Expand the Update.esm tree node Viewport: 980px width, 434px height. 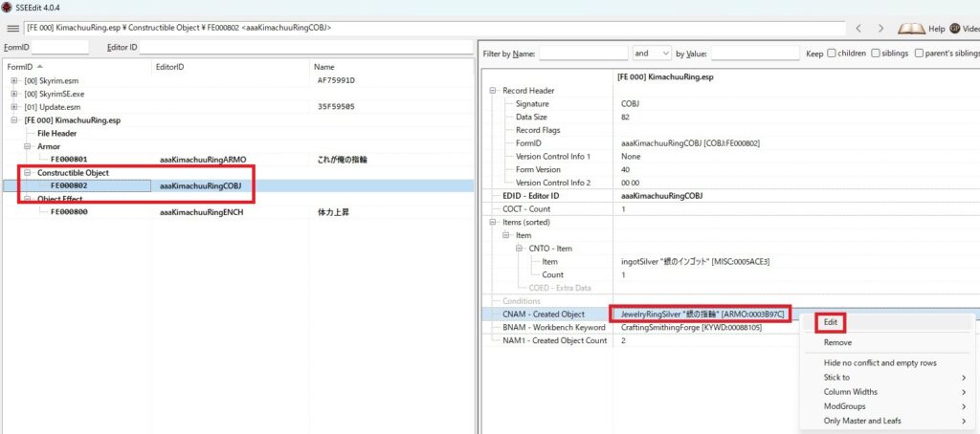click(x=14, y=107)
